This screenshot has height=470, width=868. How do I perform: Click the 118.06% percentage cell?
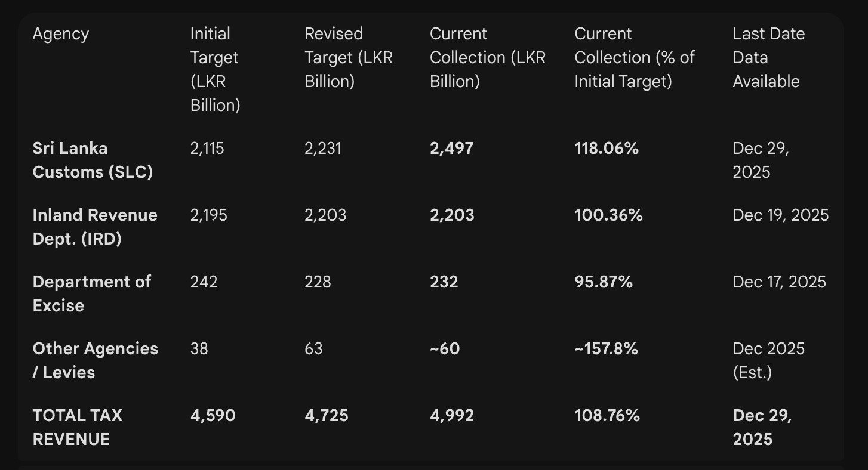[x=607, y=149]
